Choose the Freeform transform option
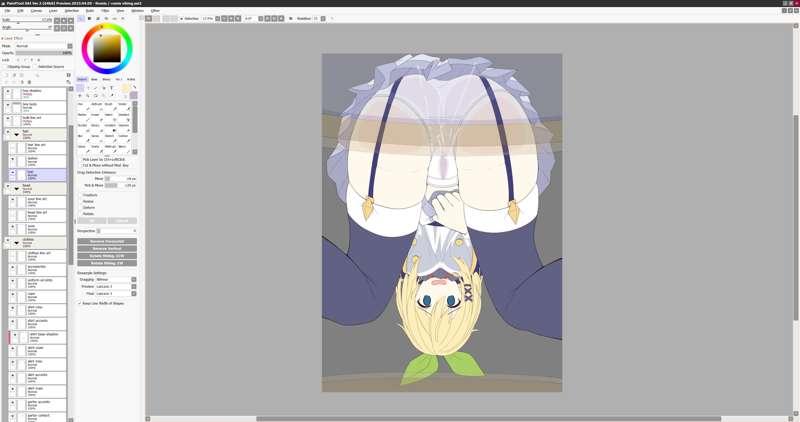The image size is (800, 422). (90, 195)
